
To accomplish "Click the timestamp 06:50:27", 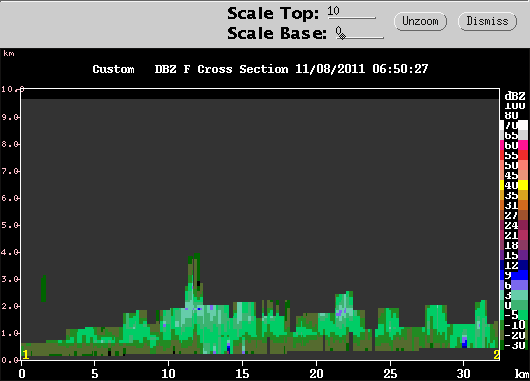I will 400,69.
